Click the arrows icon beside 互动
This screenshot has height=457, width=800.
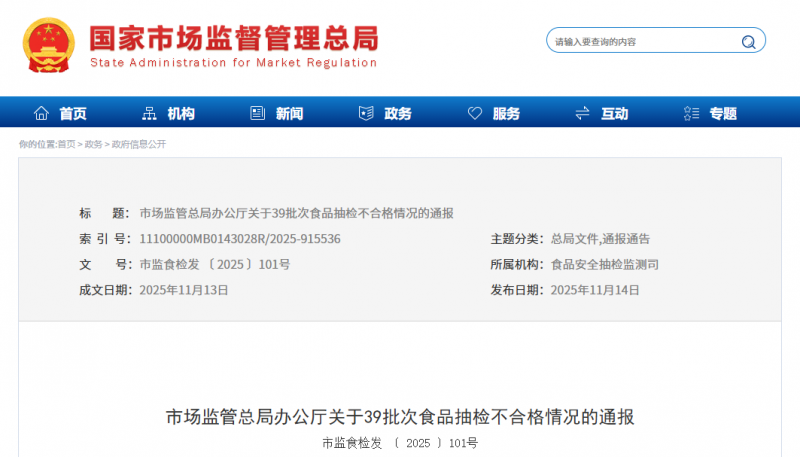click(x=583, y=113)
